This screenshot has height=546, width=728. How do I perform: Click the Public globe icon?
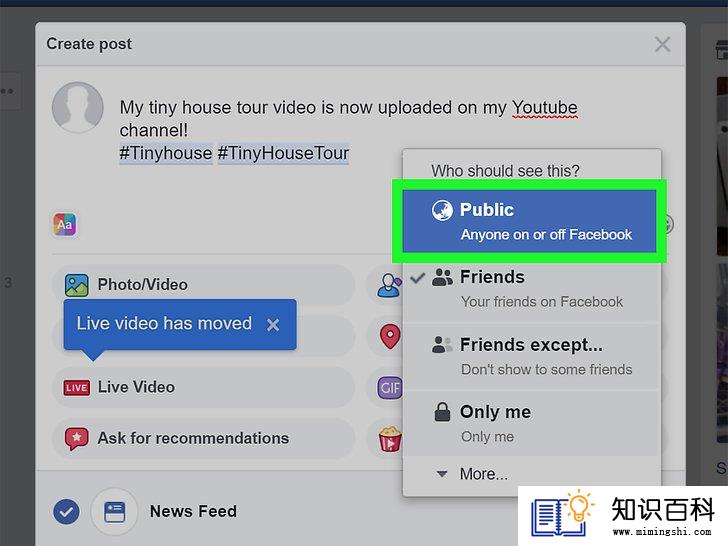442,210
